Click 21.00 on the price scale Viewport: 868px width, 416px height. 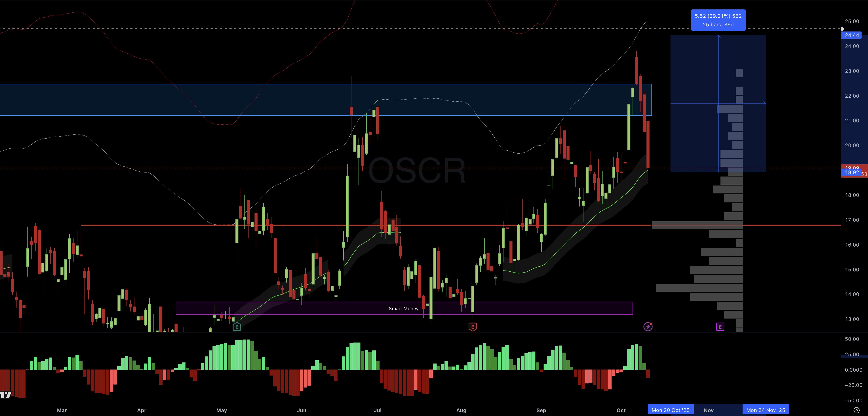pyautogui.click(x=852, y=120)
